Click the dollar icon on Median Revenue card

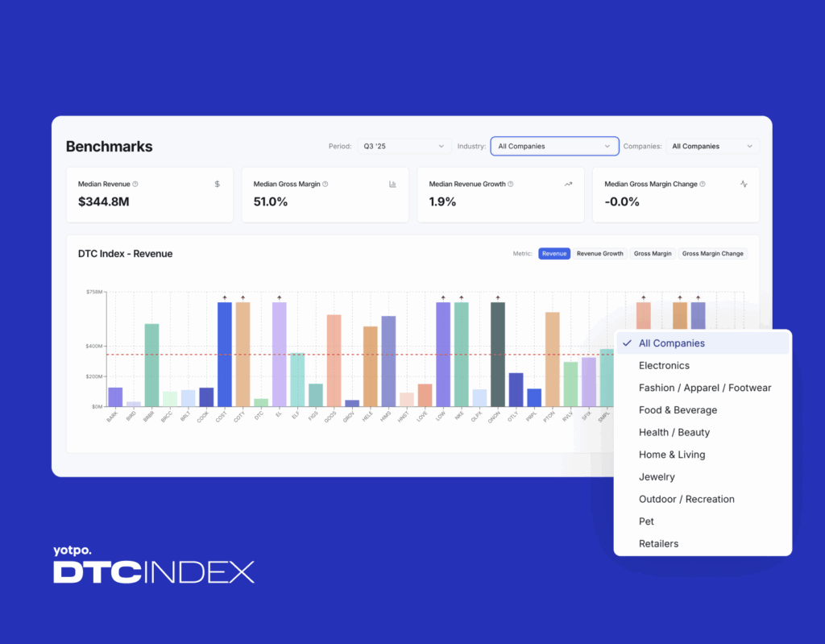pos(215,183)
